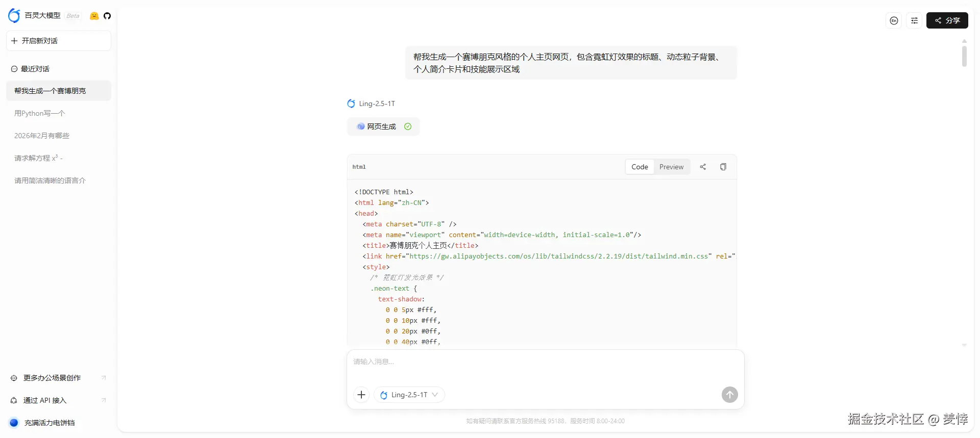Screen dimensions: 980x438
Task: Switch language with the En icon
Action: (894, 20)
